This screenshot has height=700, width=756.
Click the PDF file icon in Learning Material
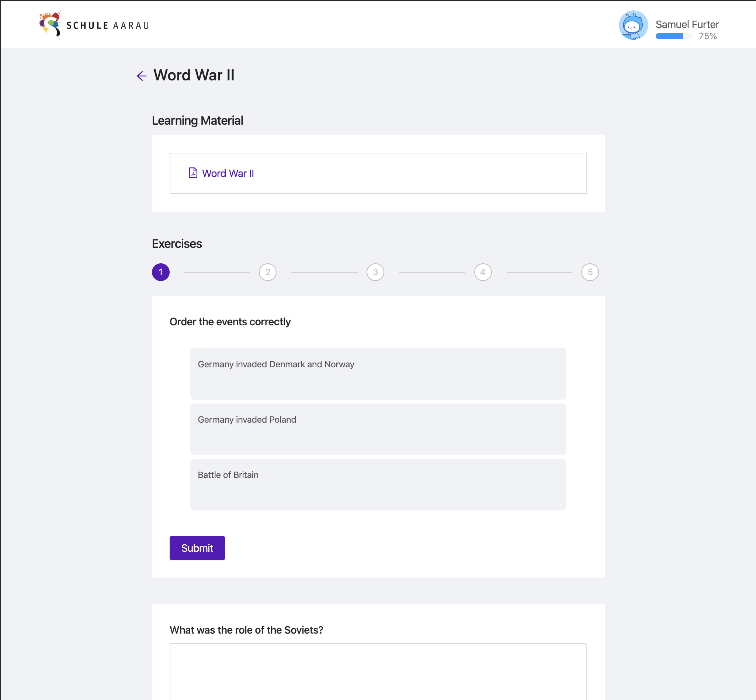tap(193, 173)
